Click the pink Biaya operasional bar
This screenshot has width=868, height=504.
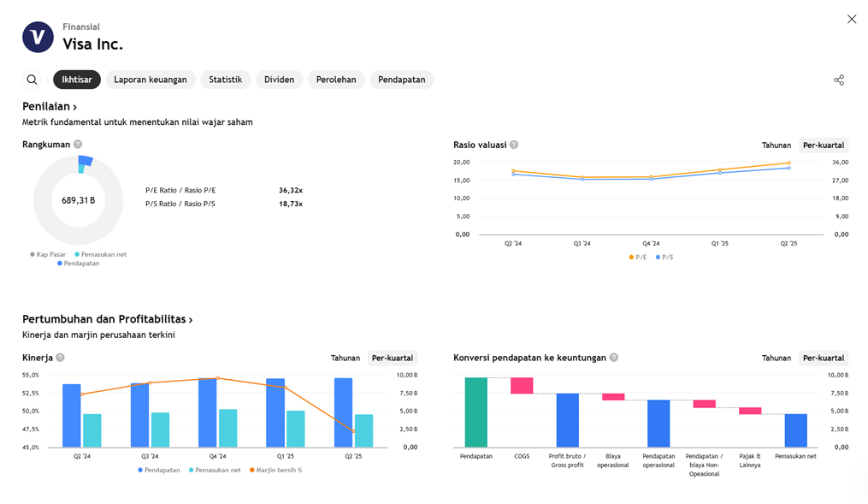coord(613,397)
